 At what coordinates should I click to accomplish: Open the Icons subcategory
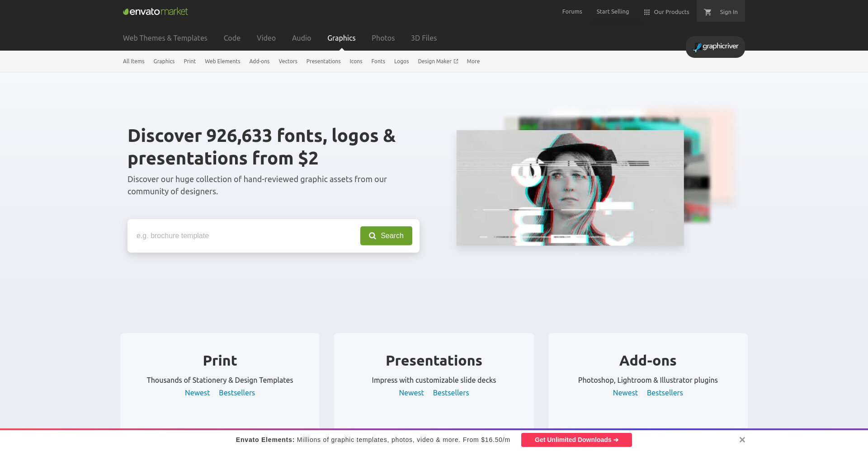(x=356, y=61)
